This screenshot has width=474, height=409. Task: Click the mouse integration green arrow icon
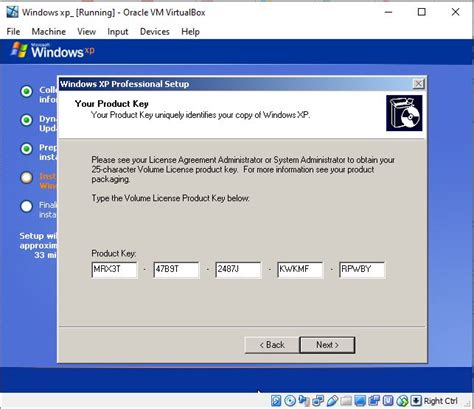tap(402, 401)
